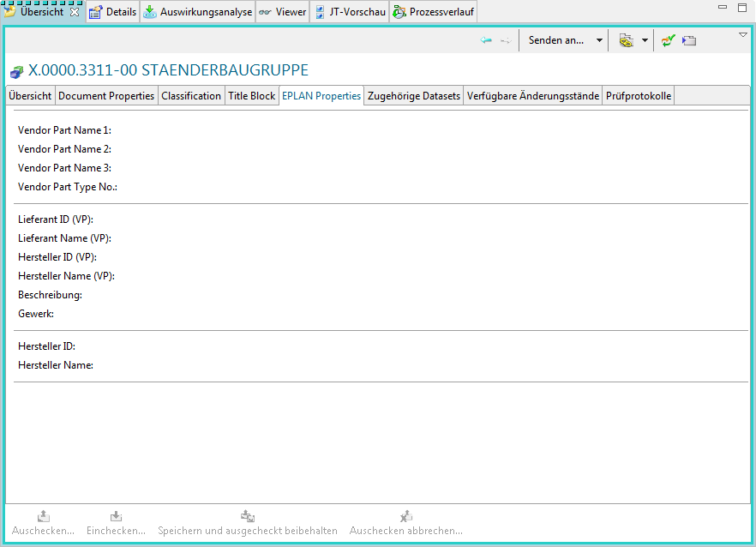The height and width of the screenshot is (547, 756).
Task: Click the Auschecken abbrechen icon
Action: tap(406, 516)
